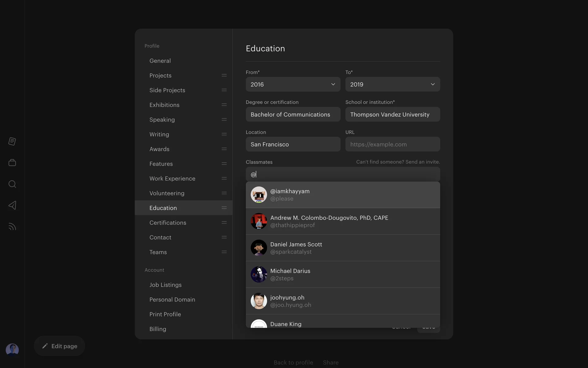Go to Personal Domain account settings
The image size is (588, 368).
(x=172, y=300)
